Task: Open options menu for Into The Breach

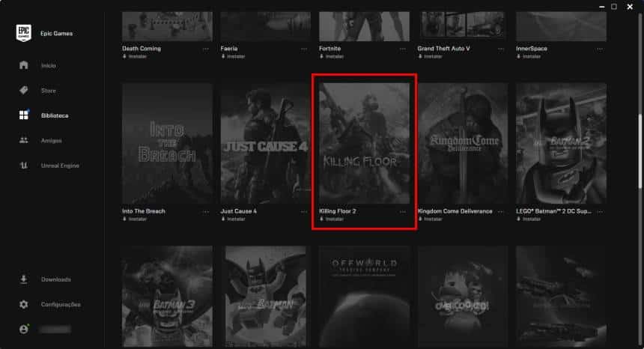Action: click(x=206, y=212)
